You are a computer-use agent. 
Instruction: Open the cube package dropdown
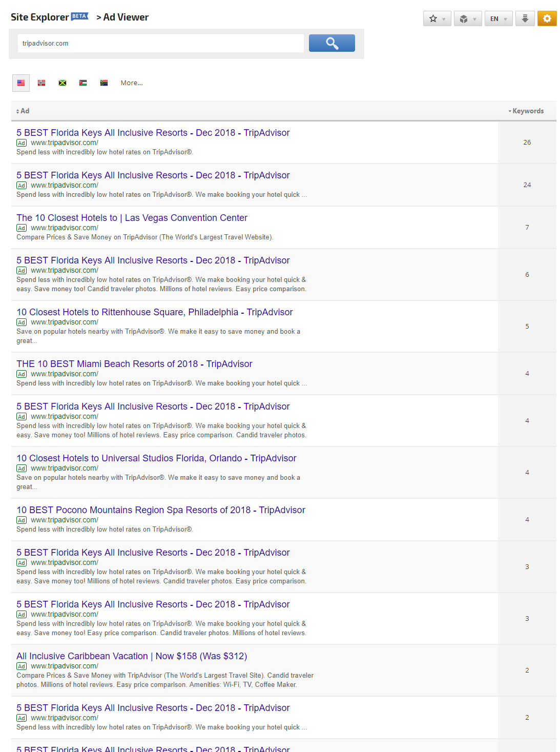468,18
